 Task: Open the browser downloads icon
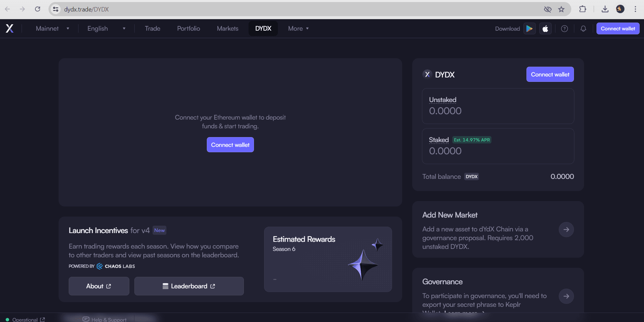[605, 9]
